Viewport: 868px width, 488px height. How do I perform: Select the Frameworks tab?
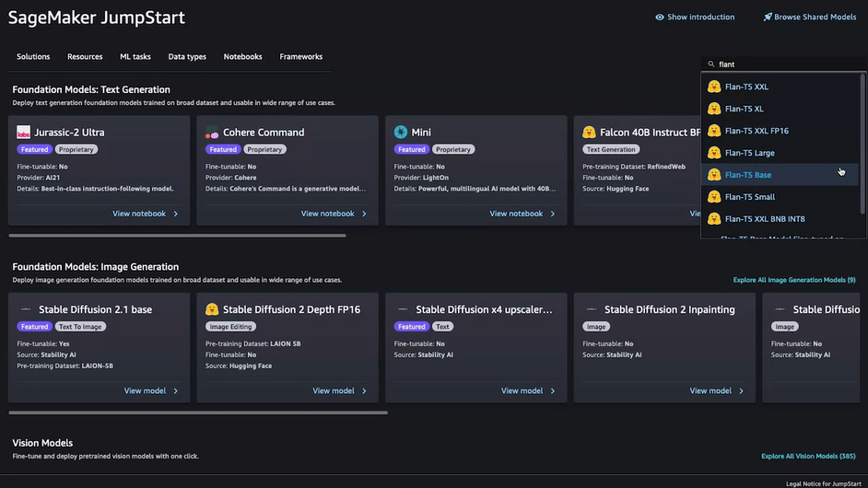coord(301,56)
